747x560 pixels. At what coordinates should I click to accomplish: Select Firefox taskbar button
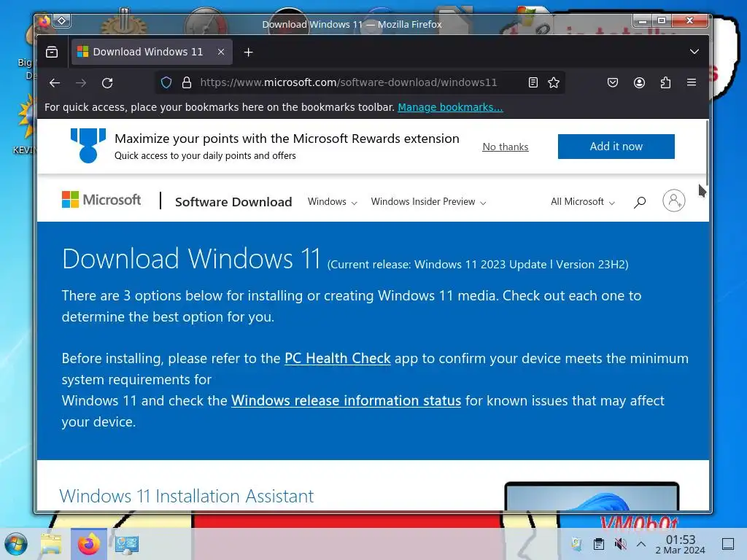coord(88,544)
